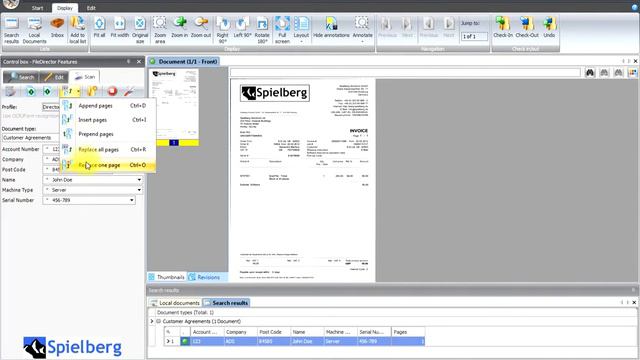Screen dimensions: 640x360
Task: Select the invoice page thumbnail
Action: tap(174, 107)
